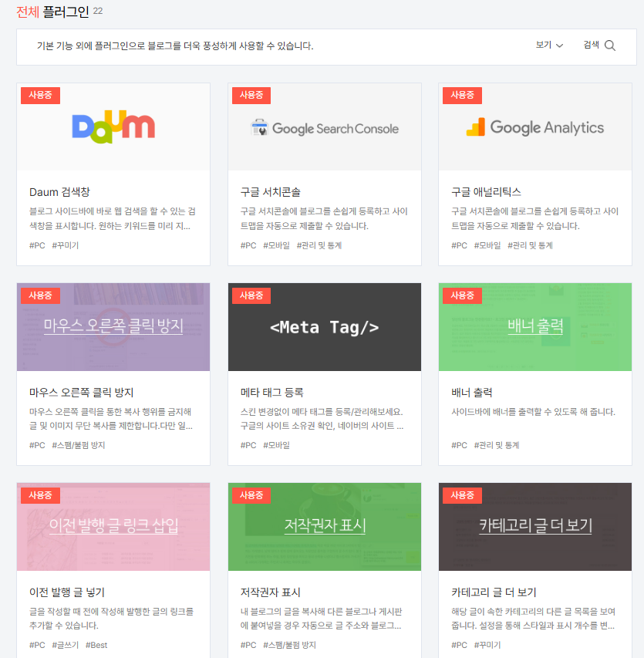644x658 pixels.
Task: Open the 보기 dropdown
Action: (549, 45)
